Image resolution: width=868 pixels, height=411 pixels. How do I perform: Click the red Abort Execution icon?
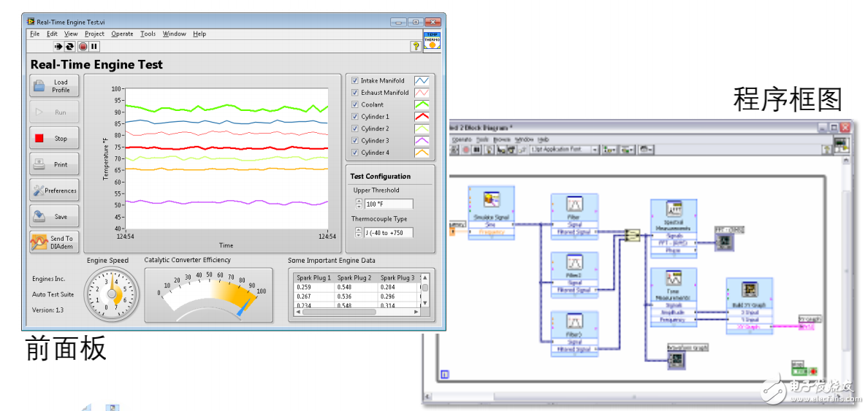click(x=83, y=46)
